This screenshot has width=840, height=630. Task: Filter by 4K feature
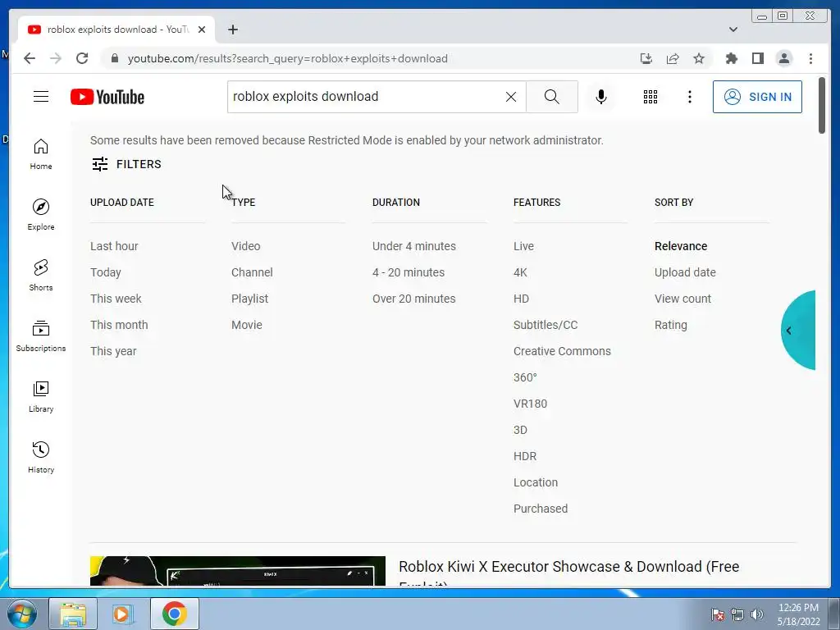(x=520, y=272)
